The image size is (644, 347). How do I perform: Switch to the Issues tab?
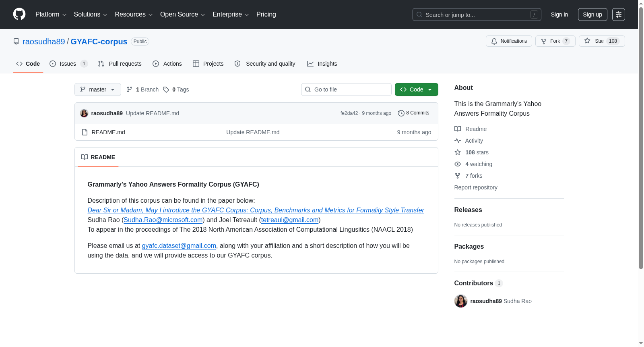68,64
